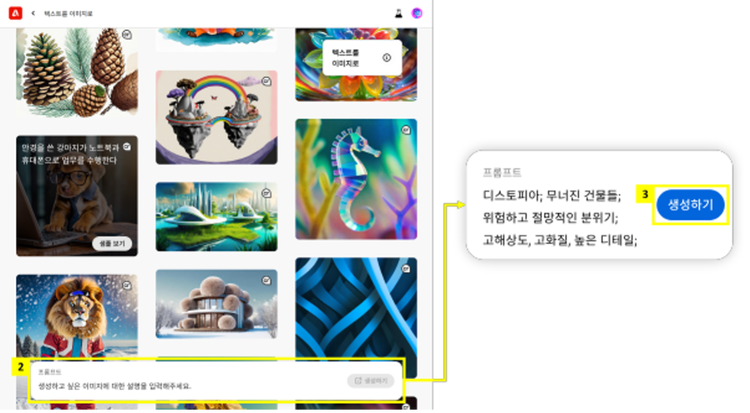Open the futuristic green city image

(217, 216)
